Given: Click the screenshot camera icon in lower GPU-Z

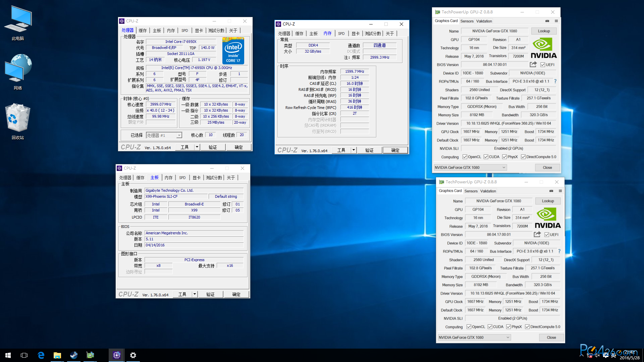Looking at the screenshot, I should tap(551, 191).
